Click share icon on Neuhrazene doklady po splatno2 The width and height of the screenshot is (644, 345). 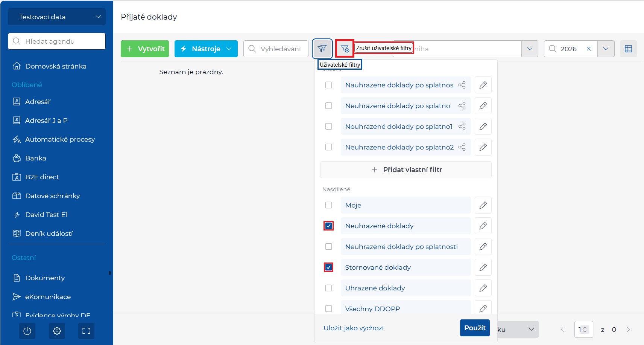point(462,147)
